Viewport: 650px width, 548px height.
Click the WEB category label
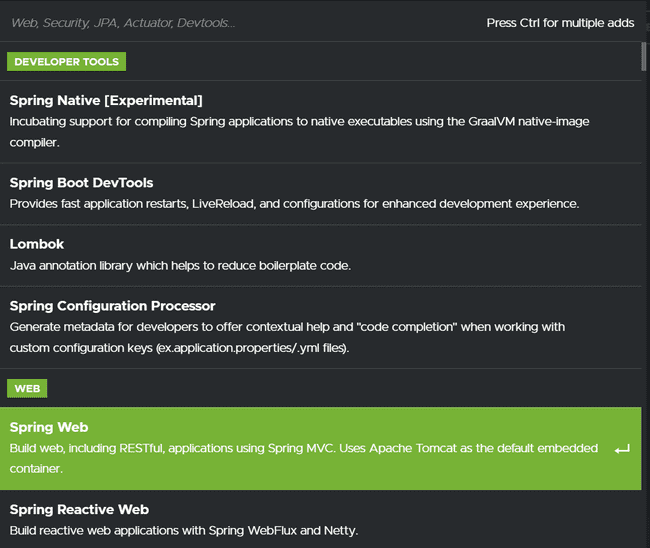(x=27, y=388)
